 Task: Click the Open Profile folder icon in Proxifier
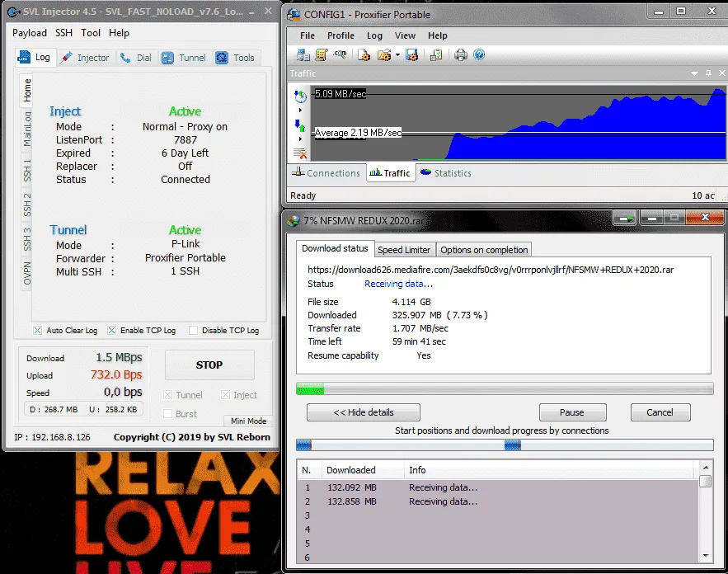coord(384,54)
